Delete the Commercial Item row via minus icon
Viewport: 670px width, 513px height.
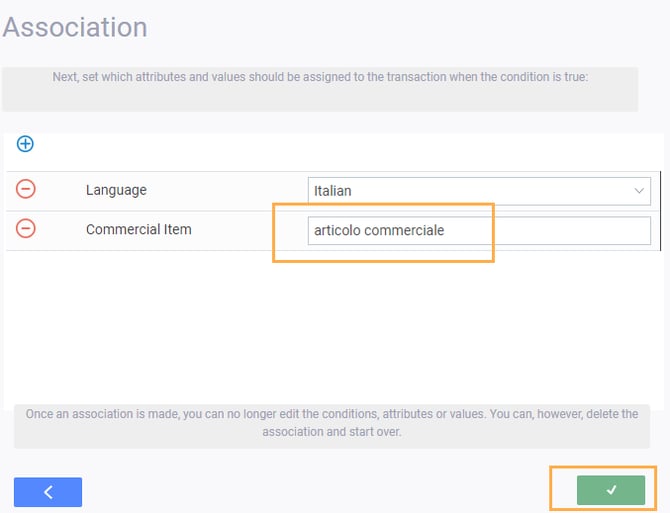(26, 229)
